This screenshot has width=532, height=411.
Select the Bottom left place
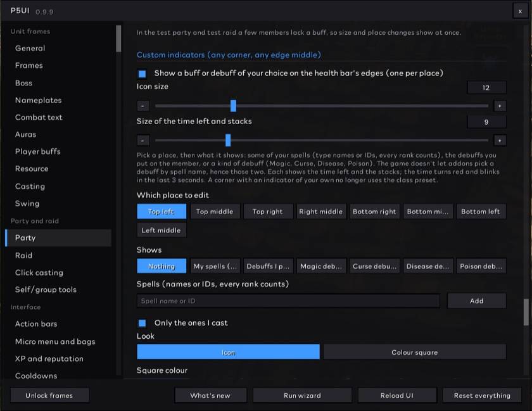(481, 212)
